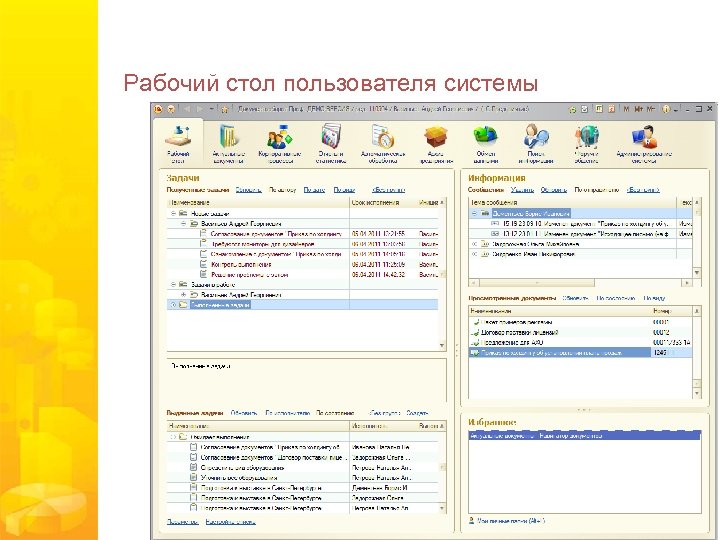Click the horizontal scrollbar under the Сообщения list

click(x=580, y=283)
